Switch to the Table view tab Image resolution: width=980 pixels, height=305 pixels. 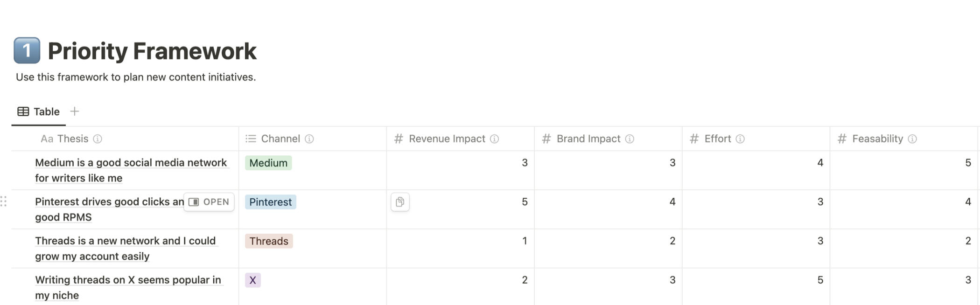tap(39, 112)
